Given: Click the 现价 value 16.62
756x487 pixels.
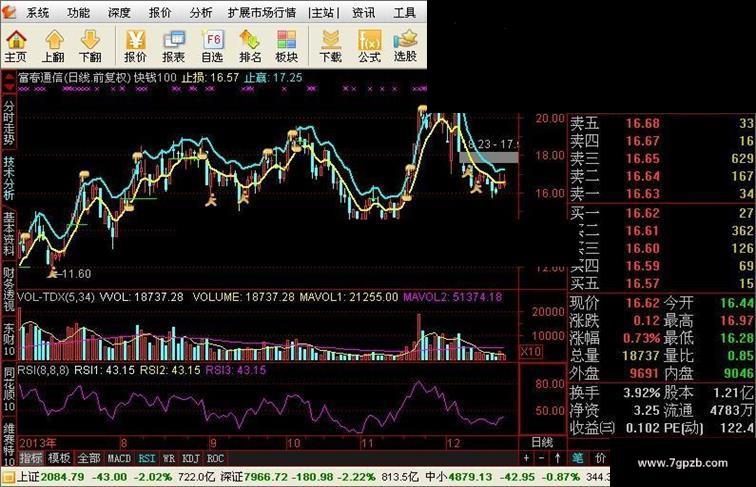Looking at the screenshot, I should tap(642, 303).
